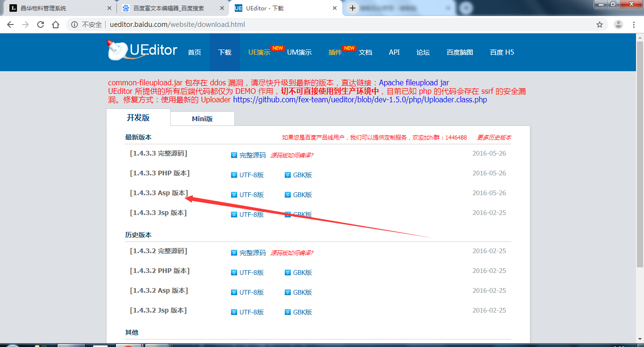Open the UE演示 navigation item
The image size is (644, 347).
click(259, 52)
